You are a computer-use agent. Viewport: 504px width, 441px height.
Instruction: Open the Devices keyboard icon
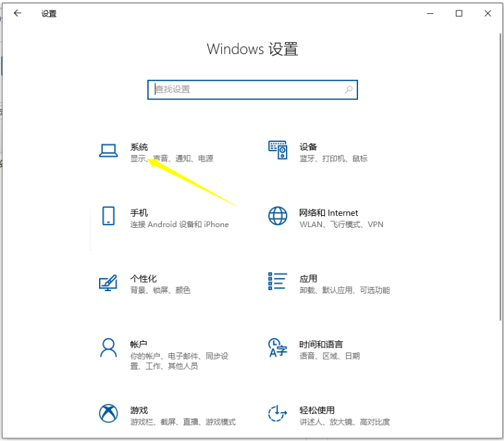pos(277,151)
